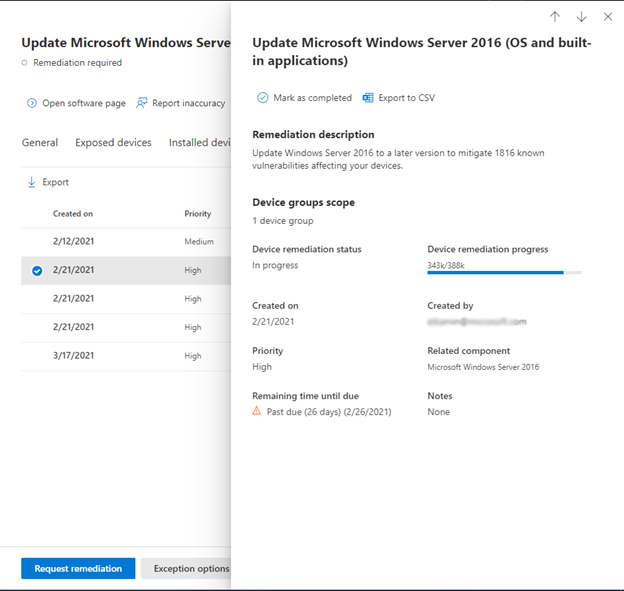This screenshot has height=591, width=624.
Task: Click the Medium priority cell
Action: click(199, 242)
